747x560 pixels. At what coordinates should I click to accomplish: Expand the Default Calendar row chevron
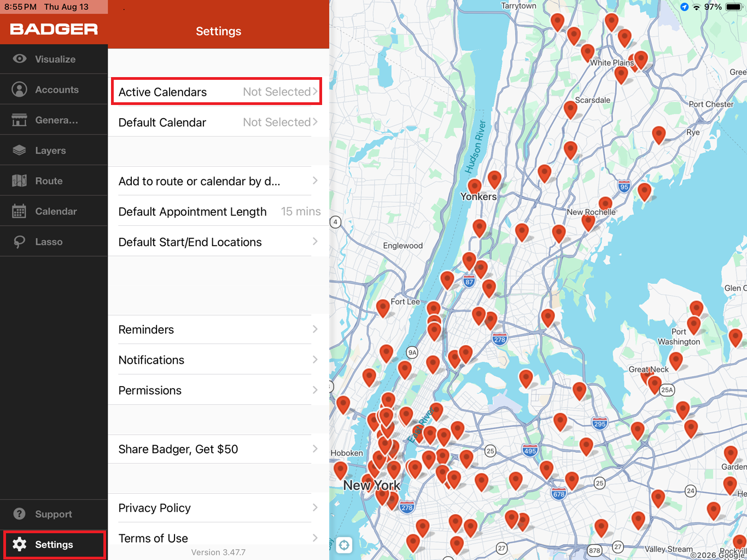pyautogui.click(x=315, y=122)
